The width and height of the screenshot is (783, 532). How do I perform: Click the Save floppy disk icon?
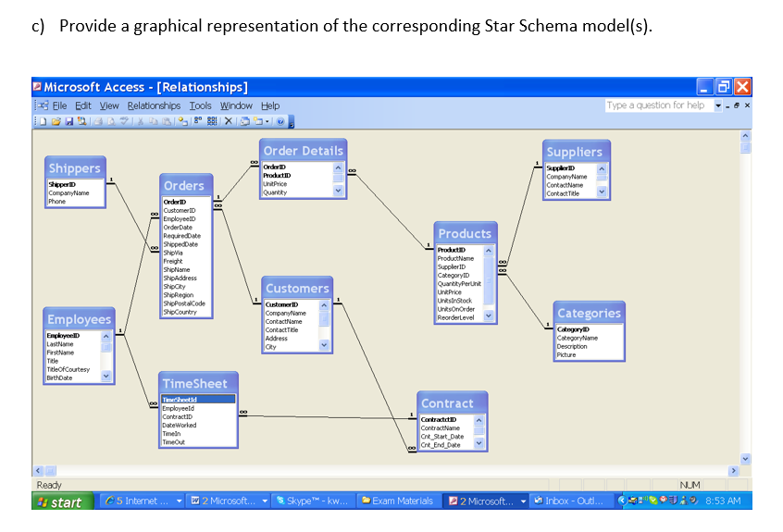(68, 121)
